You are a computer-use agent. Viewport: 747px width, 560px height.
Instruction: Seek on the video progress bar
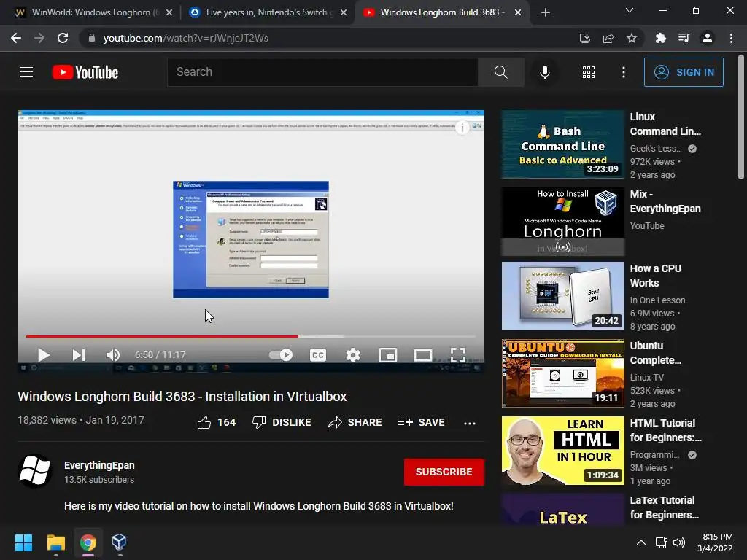251,336
